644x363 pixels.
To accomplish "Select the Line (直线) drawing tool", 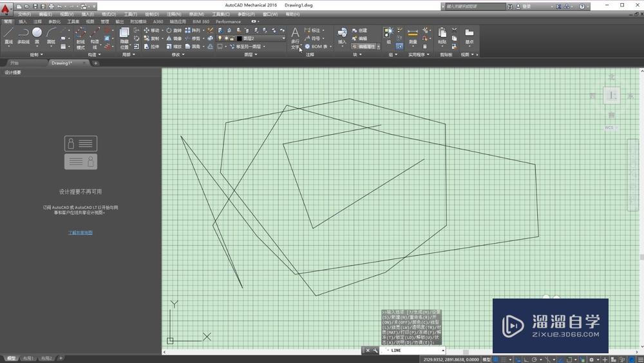I will 8,35.
